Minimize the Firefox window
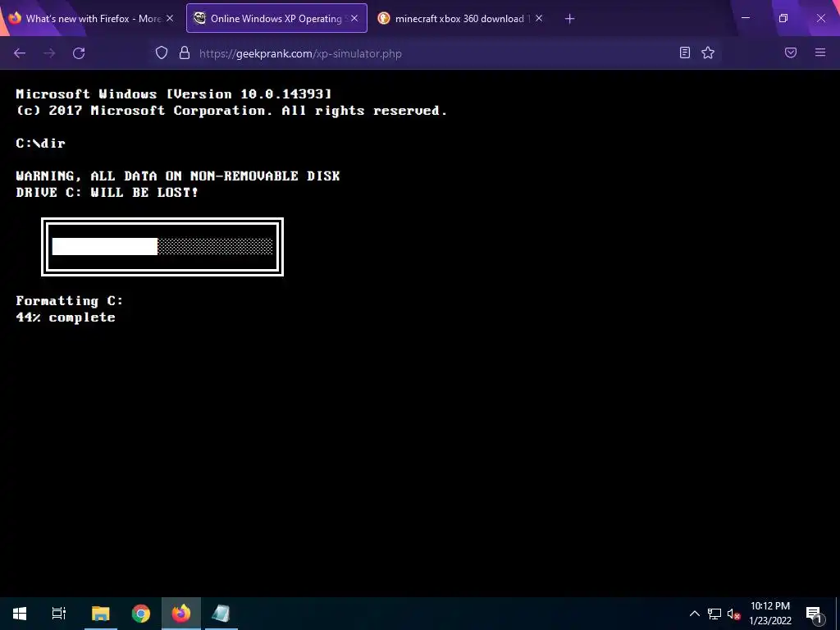 click(745, 18)
